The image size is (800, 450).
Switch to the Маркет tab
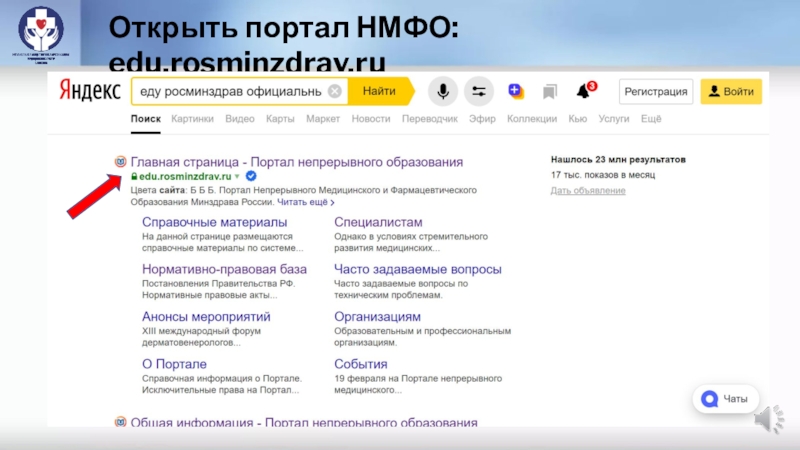coord(323,118)
